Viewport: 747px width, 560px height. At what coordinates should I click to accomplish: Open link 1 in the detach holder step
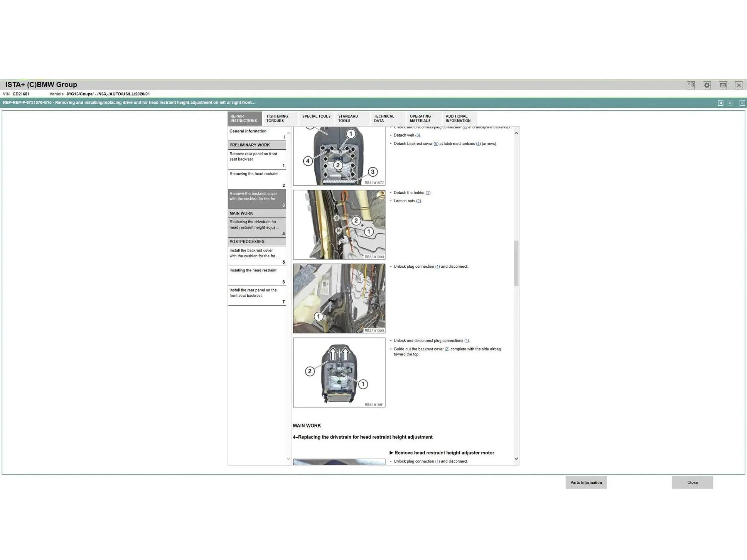(428, 193)
